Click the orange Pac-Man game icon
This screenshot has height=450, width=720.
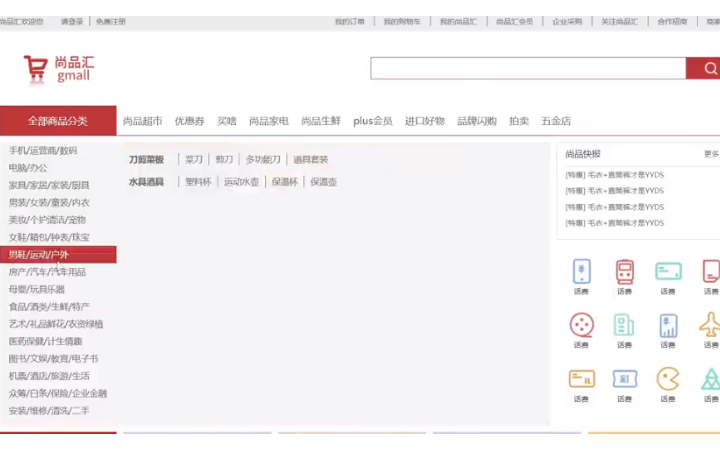(667, 379)
